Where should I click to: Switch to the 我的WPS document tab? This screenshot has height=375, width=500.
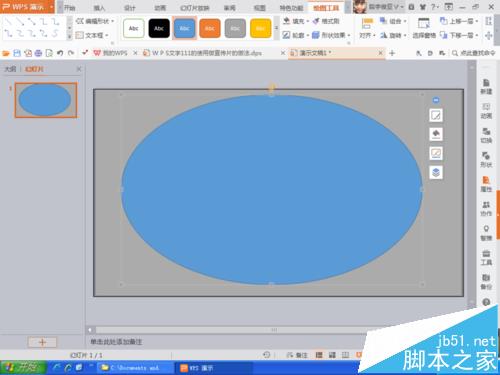tap(114, 53)
